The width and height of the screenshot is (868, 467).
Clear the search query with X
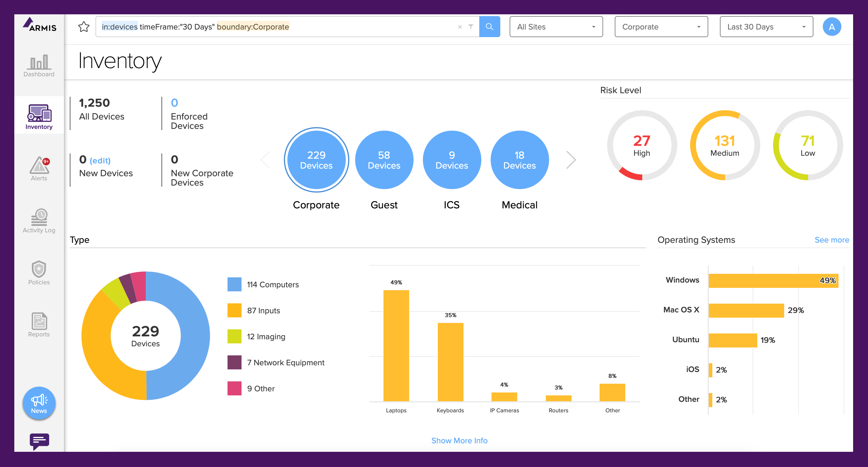[x=460, y=27]
